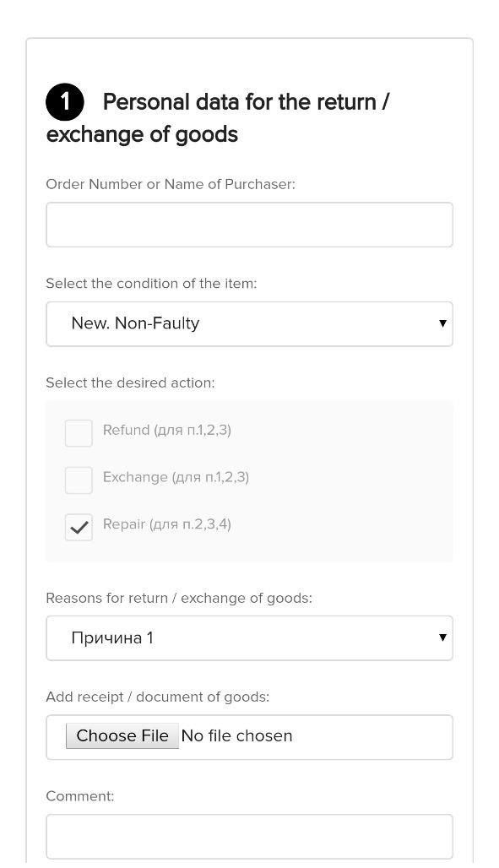The image size is (499, 868).
Task: Click the arrow beside Причина 1
Action: pos(441,637)
